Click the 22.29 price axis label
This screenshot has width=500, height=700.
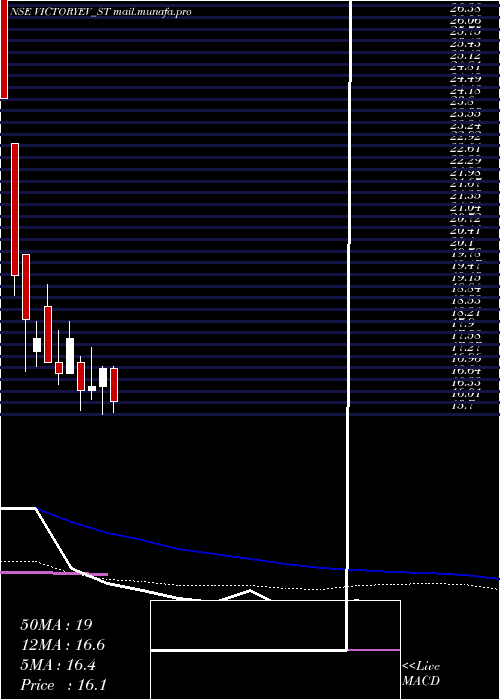466,161
